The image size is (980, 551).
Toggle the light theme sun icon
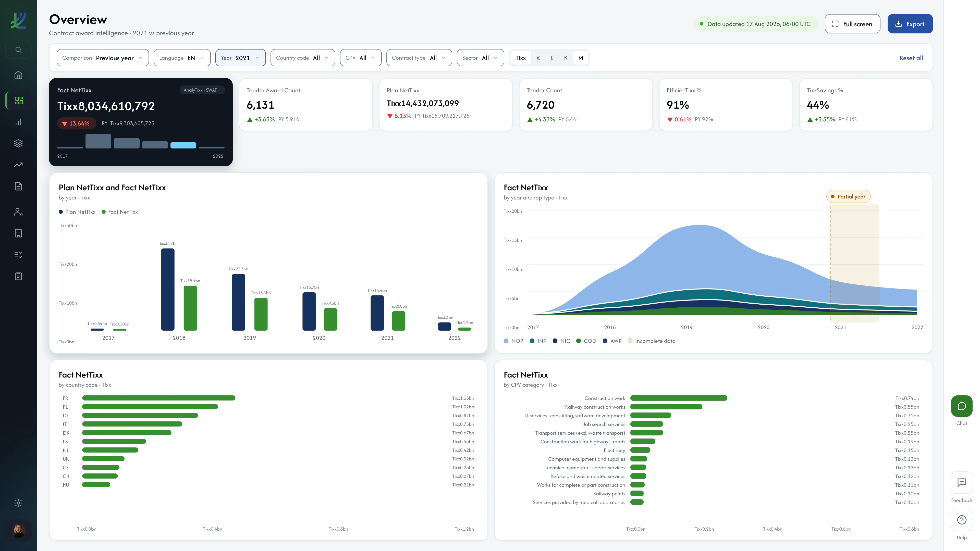[18, 503]
